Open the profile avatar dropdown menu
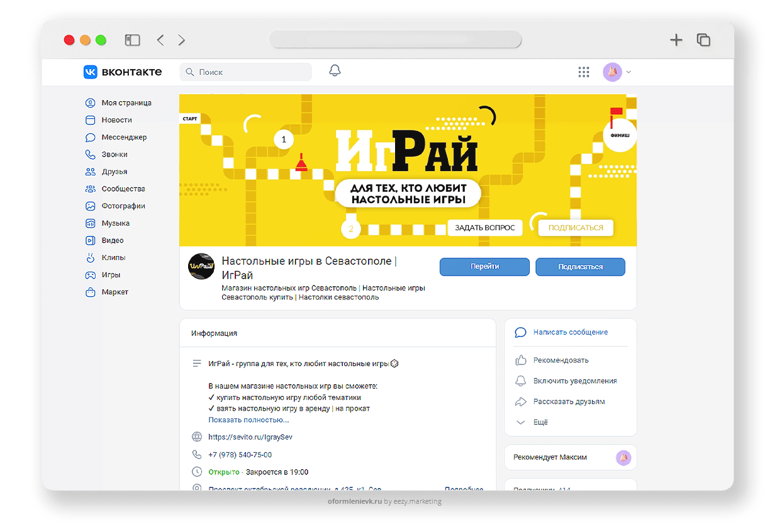 pos(617,72)
